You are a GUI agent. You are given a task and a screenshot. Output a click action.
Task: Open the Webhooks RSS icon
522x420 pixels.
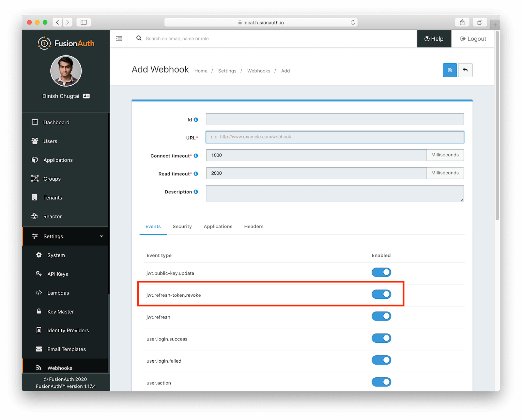39,367
